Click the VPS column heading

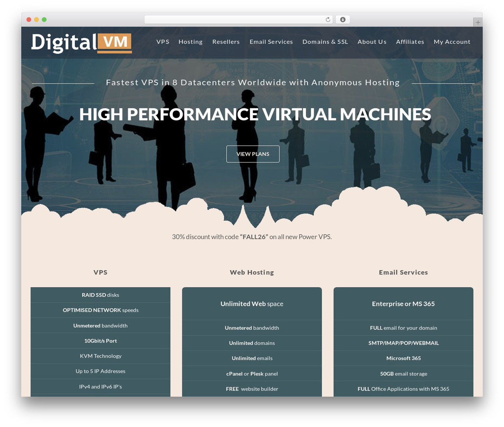pos(100,272)
